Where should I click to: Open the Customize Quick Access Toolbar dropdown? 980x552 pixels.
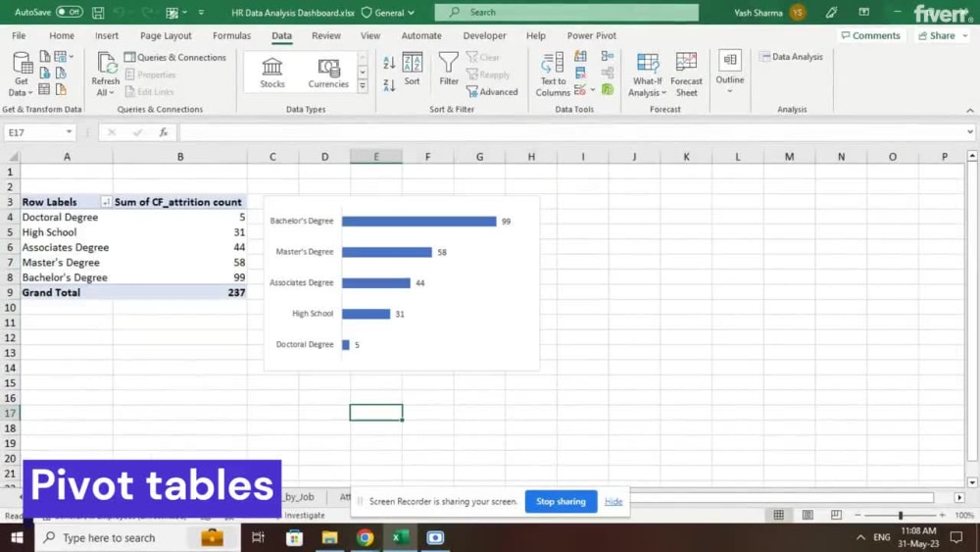(x=201, y=12)
